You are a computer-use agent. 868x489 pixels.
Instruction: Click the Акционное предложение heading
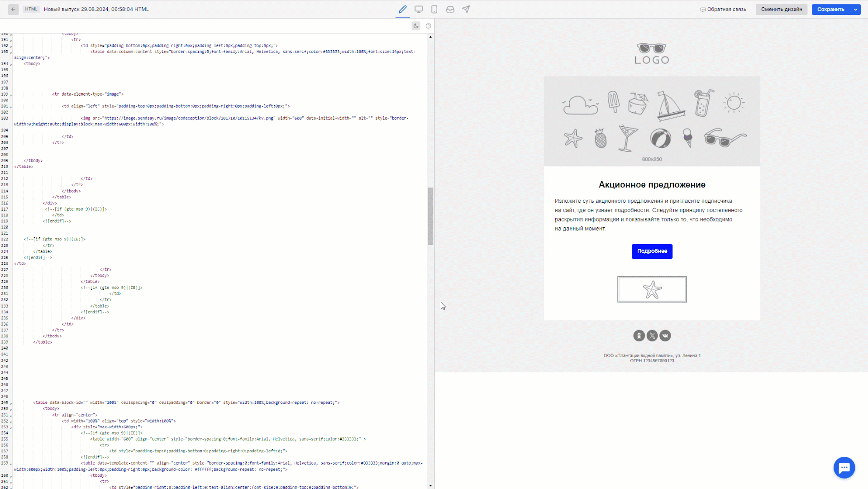click(x=652, y=185)
